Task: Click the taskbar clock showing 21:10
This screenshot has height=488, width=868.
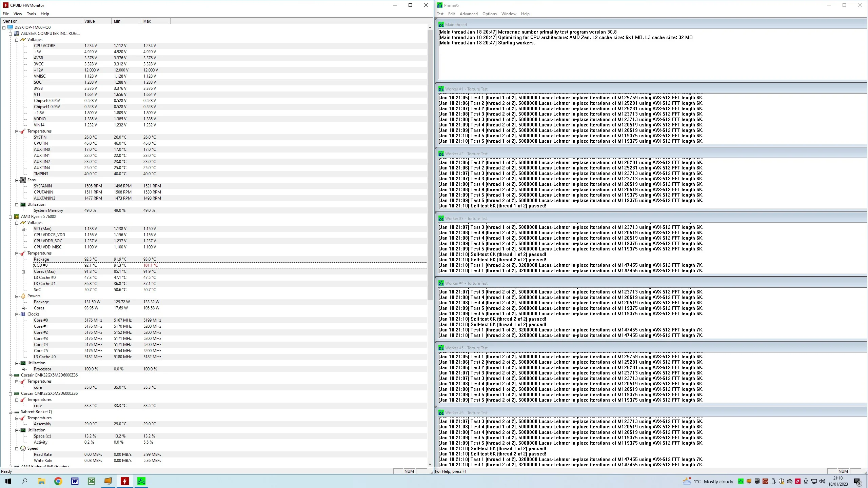Action: pyautogui.click(x=838, y=481)
